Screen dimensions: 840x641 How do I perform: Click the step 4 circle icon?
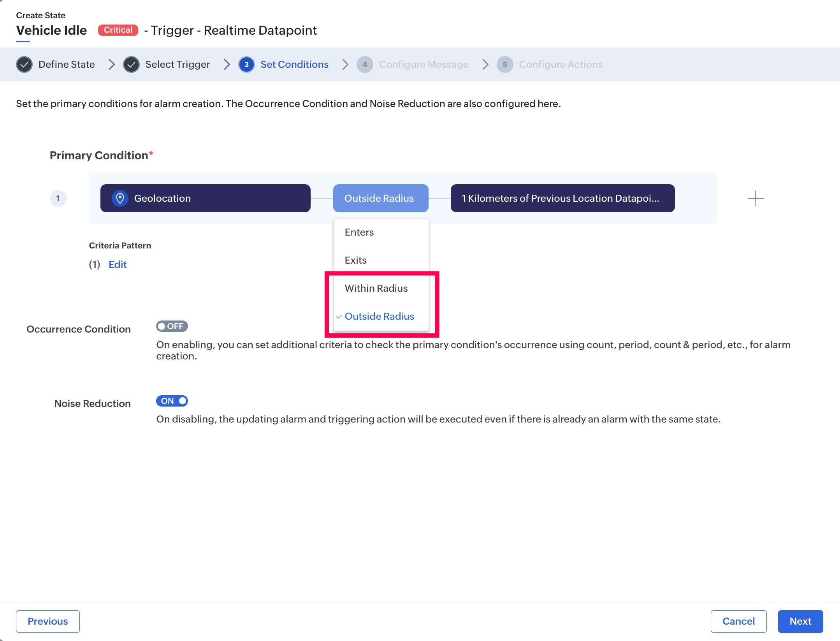pyautogui.click(x=365, y=65)
